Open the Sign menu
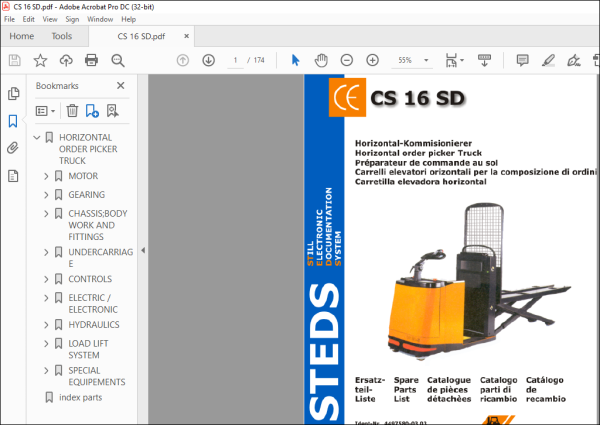This screenshot has height=425, width=600. point(72,19)
